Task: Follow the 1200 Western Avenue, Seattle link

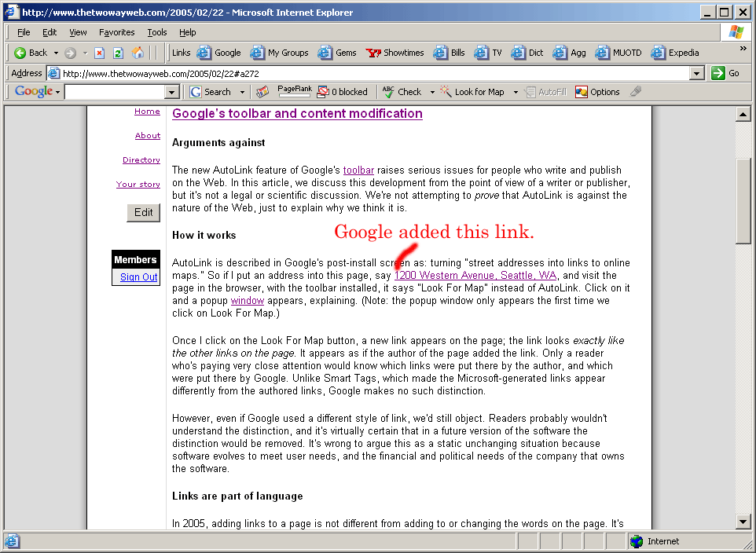Action: click(x=475, y=276)
